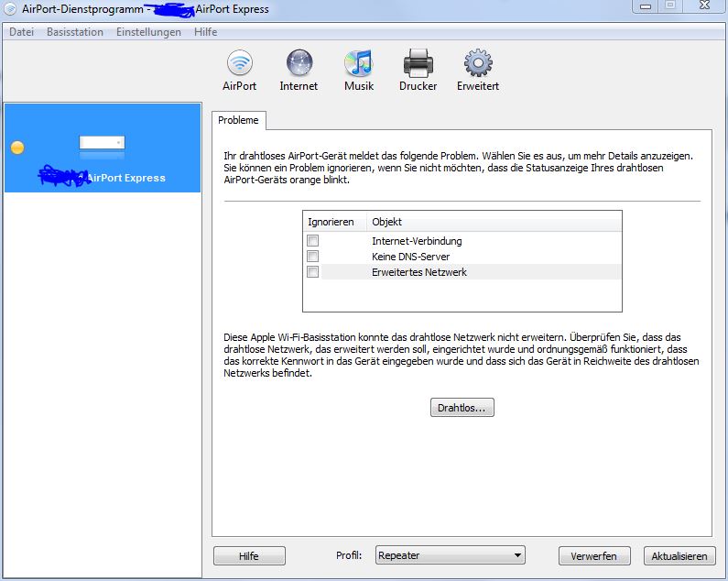Tick ignore box for Internet-Verbindung

(x=313, y=241)
